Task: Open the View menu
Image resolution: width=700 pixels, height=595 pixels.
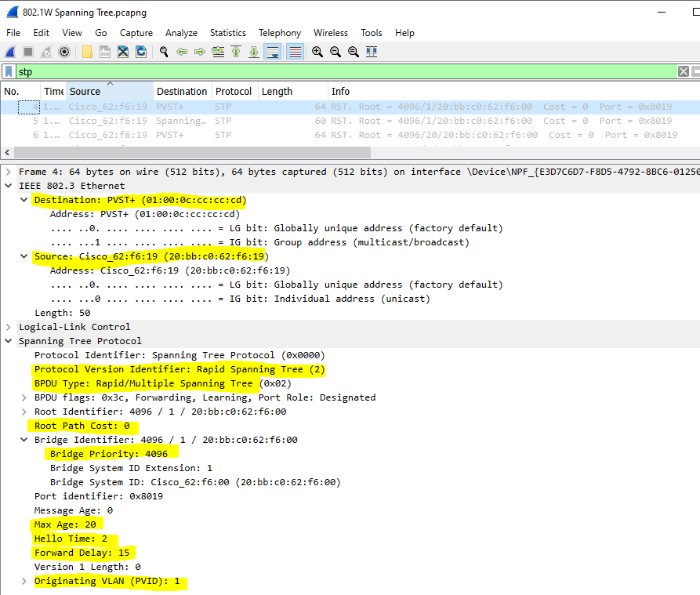Action: click(72, 33)
